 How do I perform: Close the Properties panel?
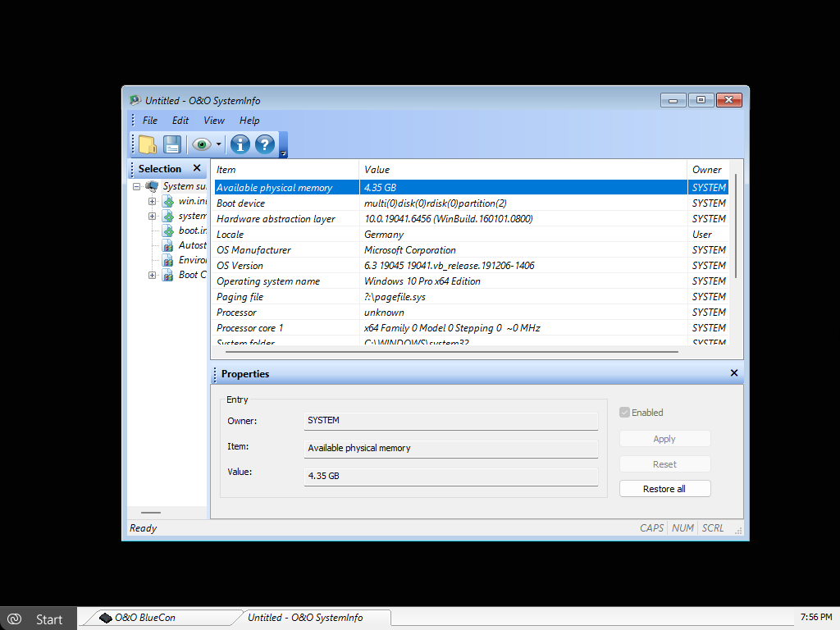pyautogui.click(x=734, y=373)
